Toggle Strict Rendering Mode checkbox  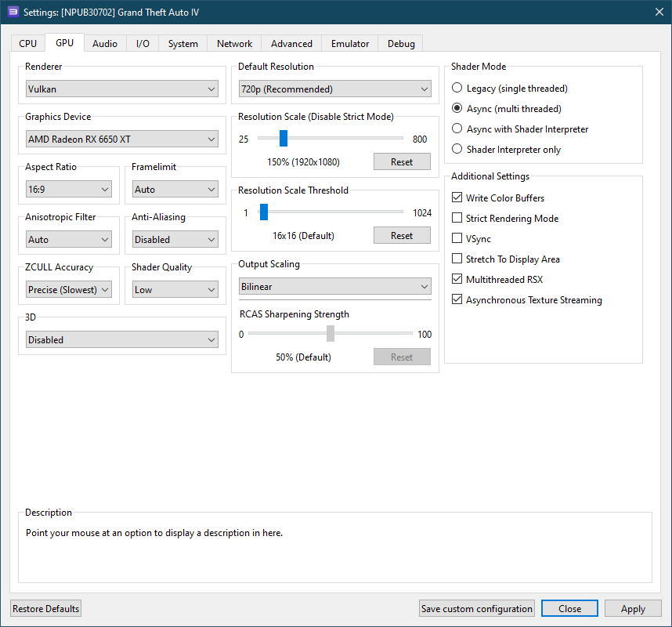point(457,219)
